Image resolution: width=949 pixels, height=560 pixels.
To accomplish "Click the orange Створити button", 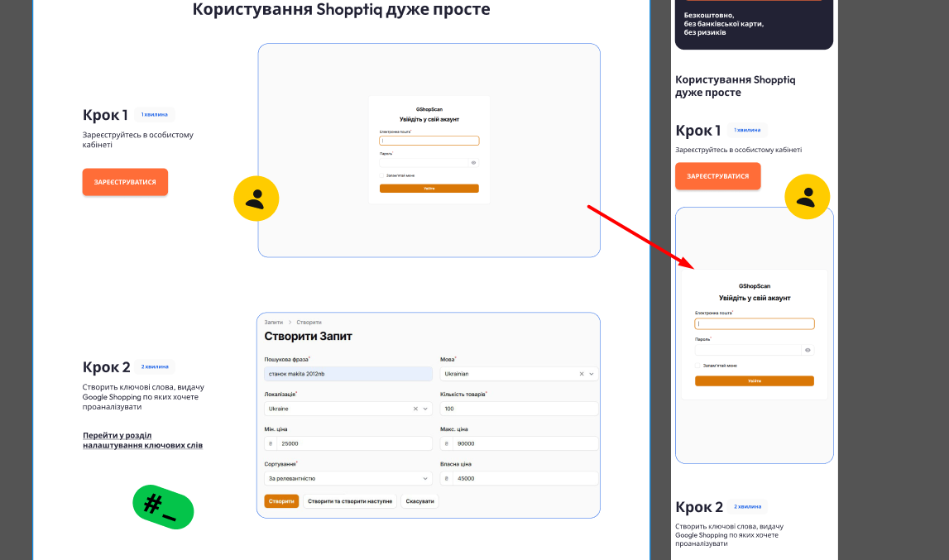I will pyautogui.click(x=281, y=501).
